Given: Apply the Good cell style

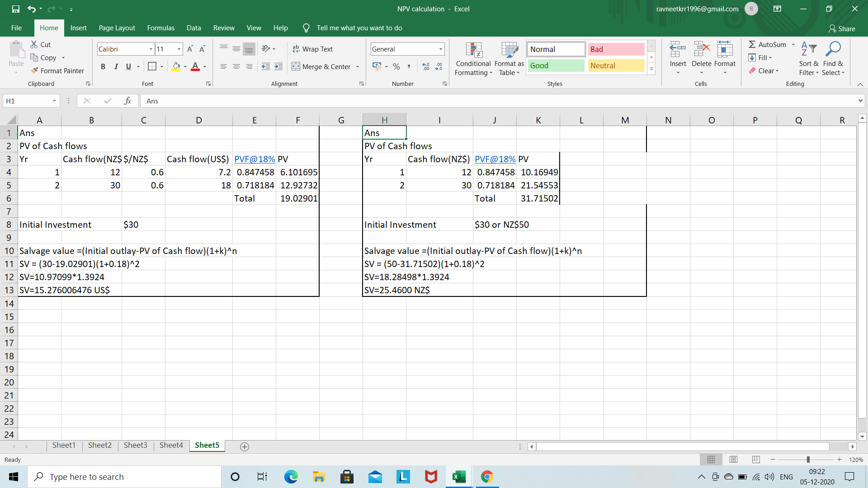Looking at the screenshot, I should (556, 66).
